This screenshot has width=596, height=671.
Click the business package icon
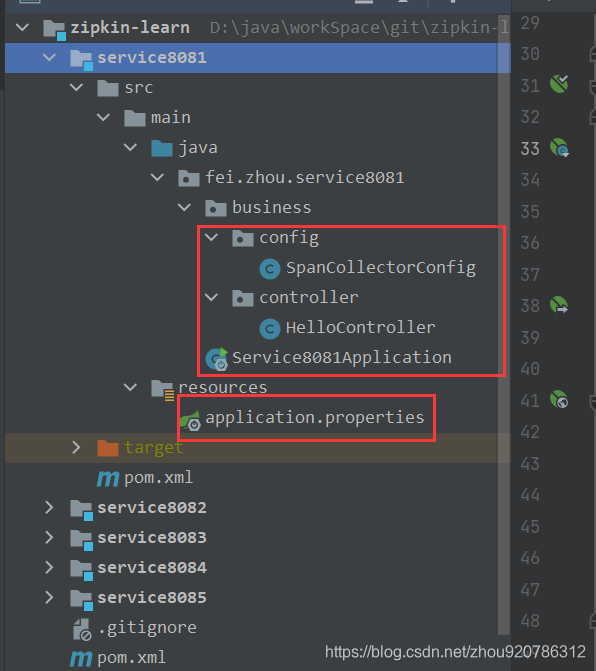coord(216,208)
